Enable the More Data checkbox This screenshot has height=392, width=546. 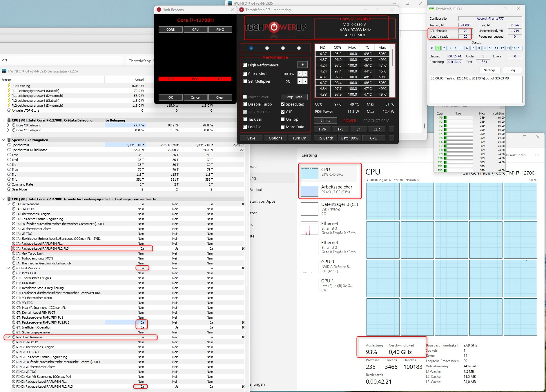coord(282,127)
